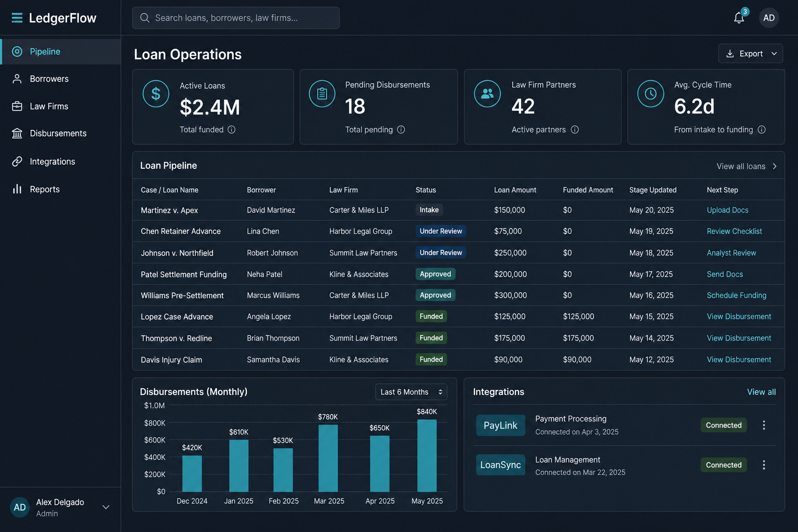
Task: Click the View all loans chevron arrow
Action: click(x=775, y=166)
